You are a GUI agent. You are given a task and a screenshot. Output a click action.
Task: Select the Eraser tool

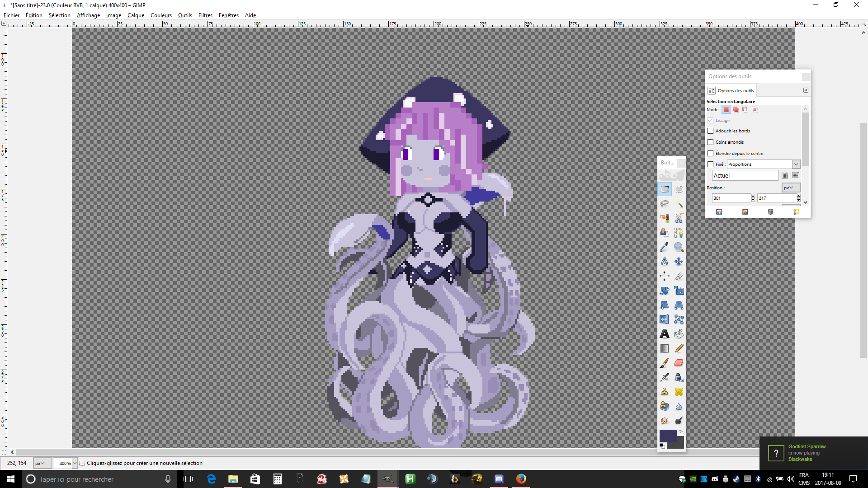[x=679, y=363]
